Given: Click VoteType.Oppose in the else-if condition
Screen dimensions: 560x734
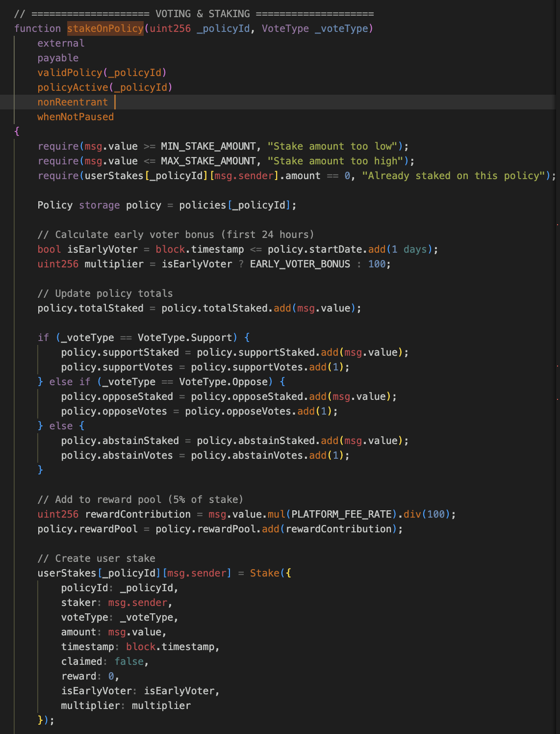Looking at the screenshot, I should click(223, 382).
